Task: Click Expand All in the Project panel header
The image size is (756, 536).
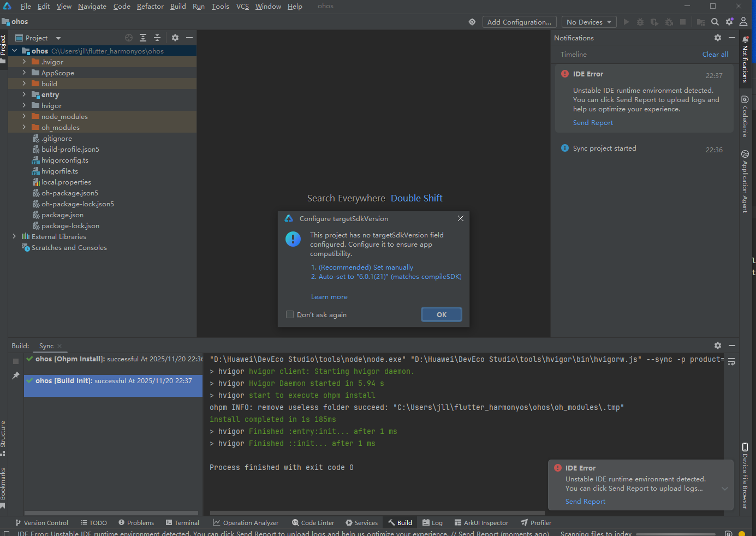Action: click(x=143, y=38)
